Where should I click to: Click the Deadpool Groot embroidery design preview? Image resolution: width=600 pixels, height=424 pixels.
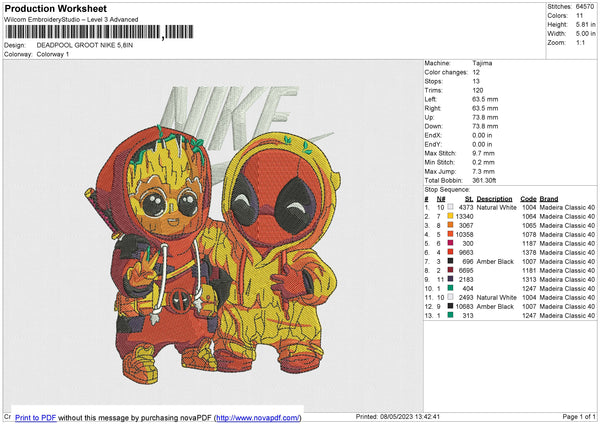click(213, 234)
